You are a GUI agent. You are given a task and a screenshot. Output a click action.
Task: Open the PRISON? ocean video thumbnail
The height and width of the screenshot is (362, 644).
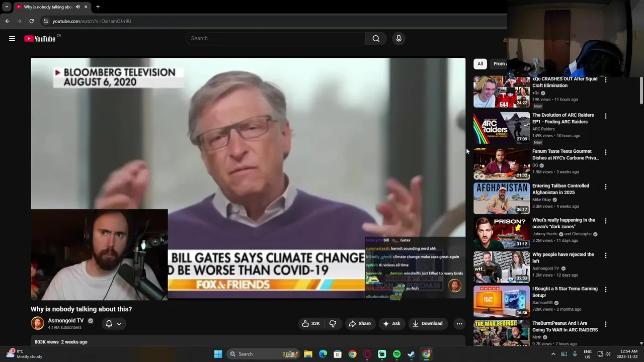(502, 233)
